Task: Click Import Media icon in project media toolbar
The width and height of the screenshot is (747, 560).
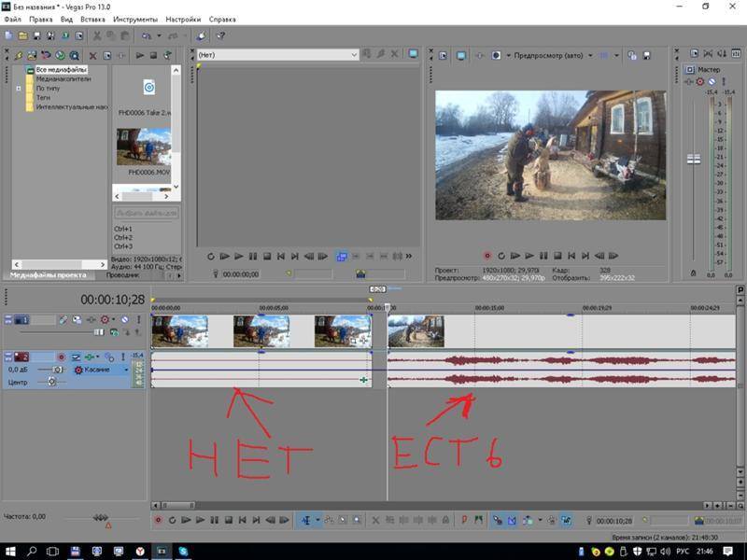Action: 32,55
